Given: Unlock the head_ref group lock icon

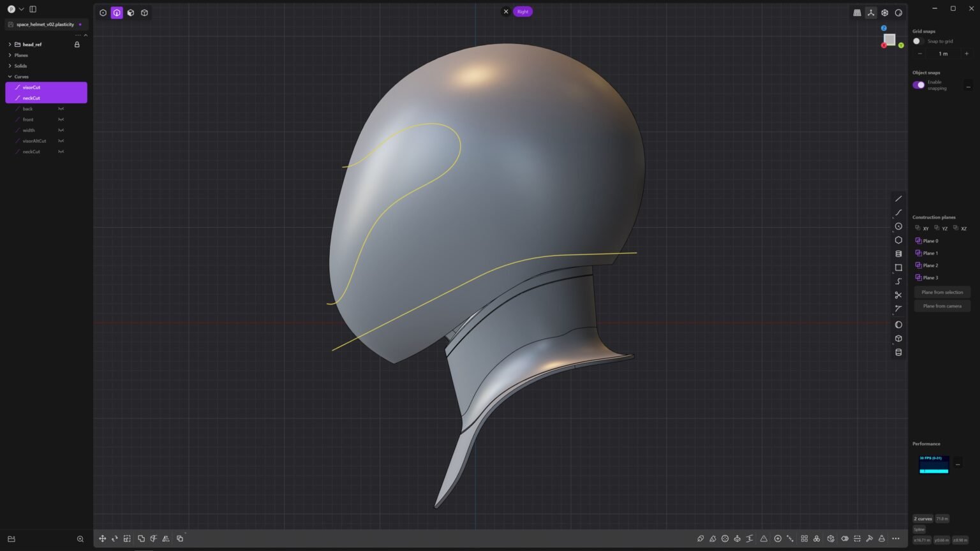Looking at the screenshot, I should pyautogui.click(x=77, y=45).
